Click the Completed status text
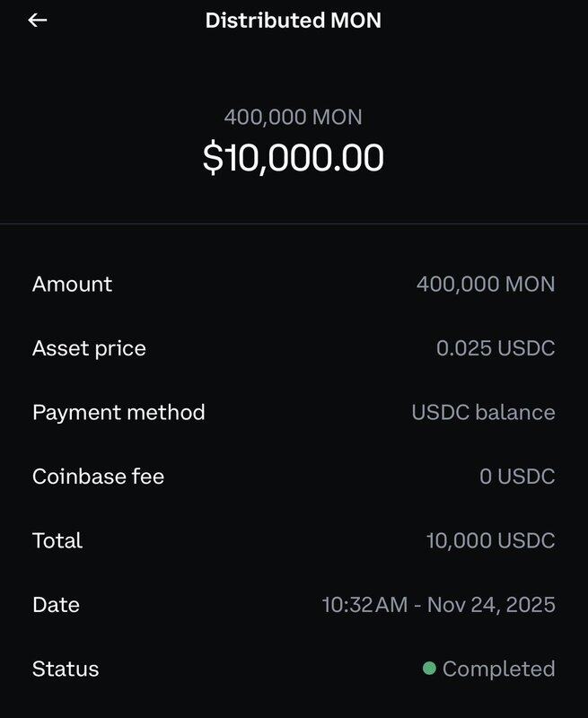The height and width of the screenshot is (718, 588). point(498,669)
